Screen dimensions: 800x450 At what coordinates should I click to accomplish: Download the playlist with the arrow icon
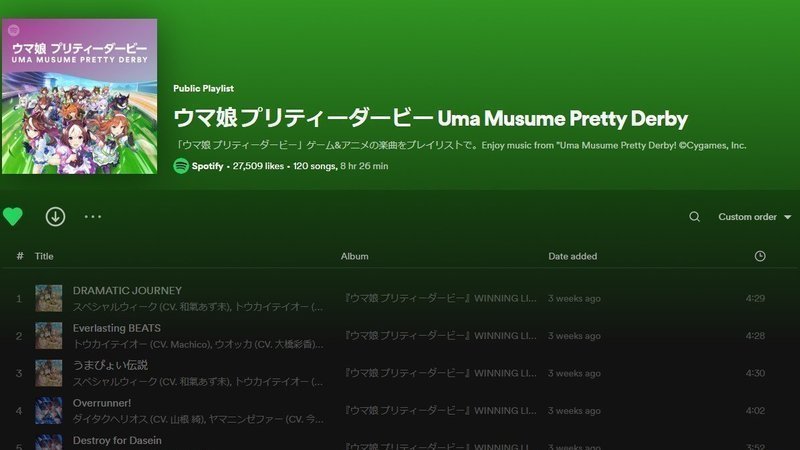coord(55,216)
